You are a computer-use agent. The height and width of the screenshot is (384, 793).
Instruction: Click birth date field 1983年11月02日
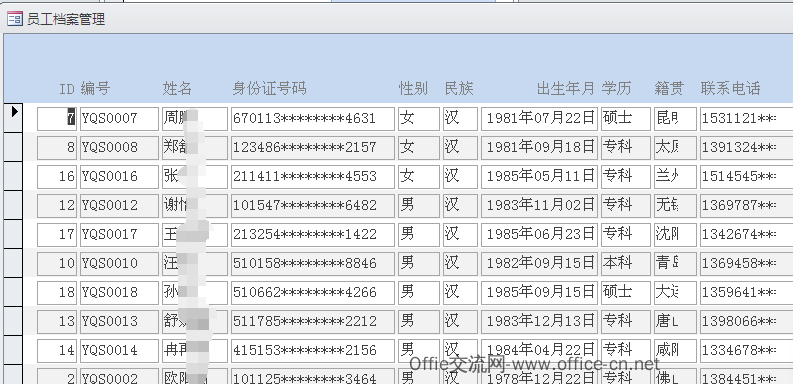(x=540, y=205)
